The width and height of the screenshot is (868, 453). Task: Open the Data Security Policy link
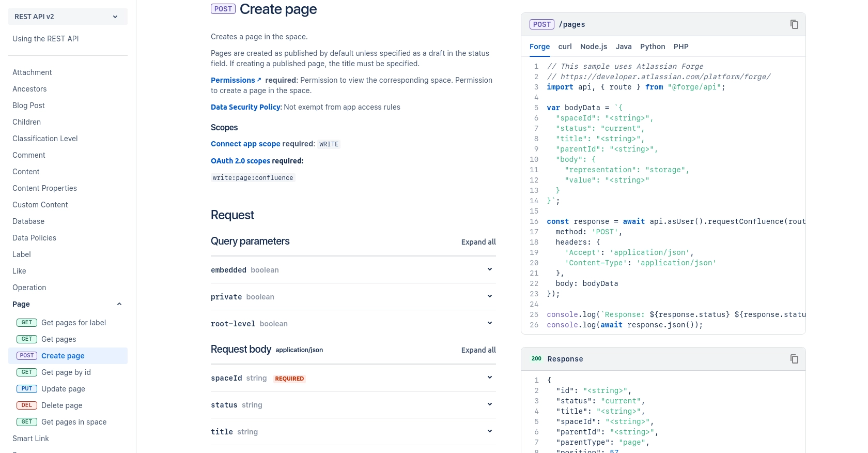[x=245, y=107]
